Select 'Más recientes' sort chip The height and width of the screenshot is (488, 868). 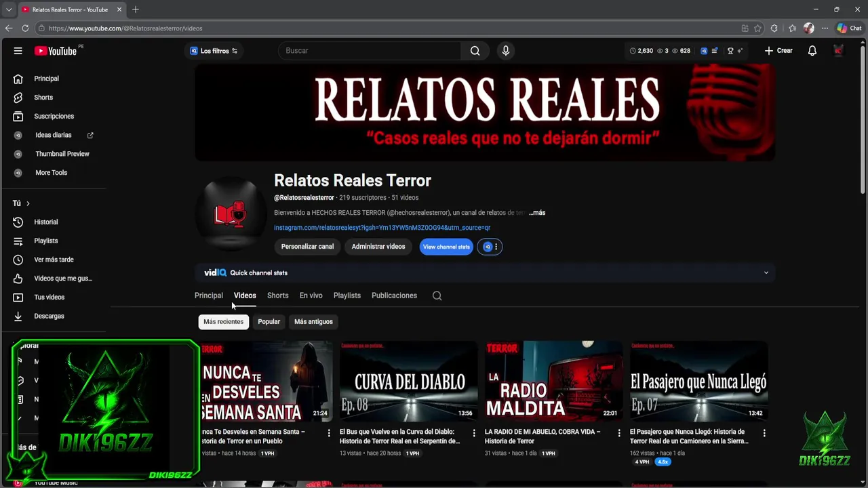(x=223, y=322)
